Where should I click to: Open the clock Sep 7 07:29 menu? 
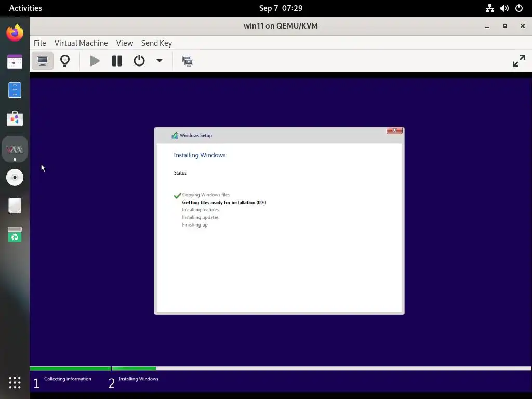pos(281,8)
